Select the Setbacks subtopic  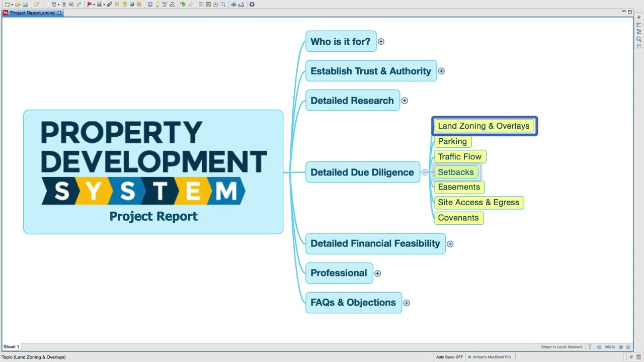coord(456,172)
